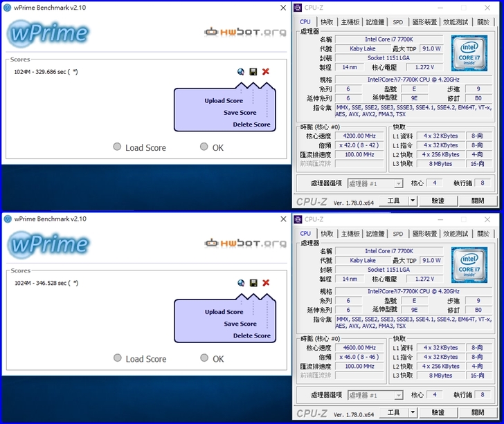The image size is (504, 424).
Task: Click the wPrime logo in top window
Action: (48, 33)
